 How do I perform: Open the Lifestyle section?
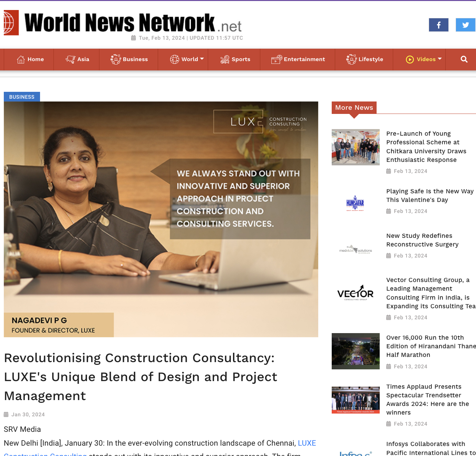365,59
